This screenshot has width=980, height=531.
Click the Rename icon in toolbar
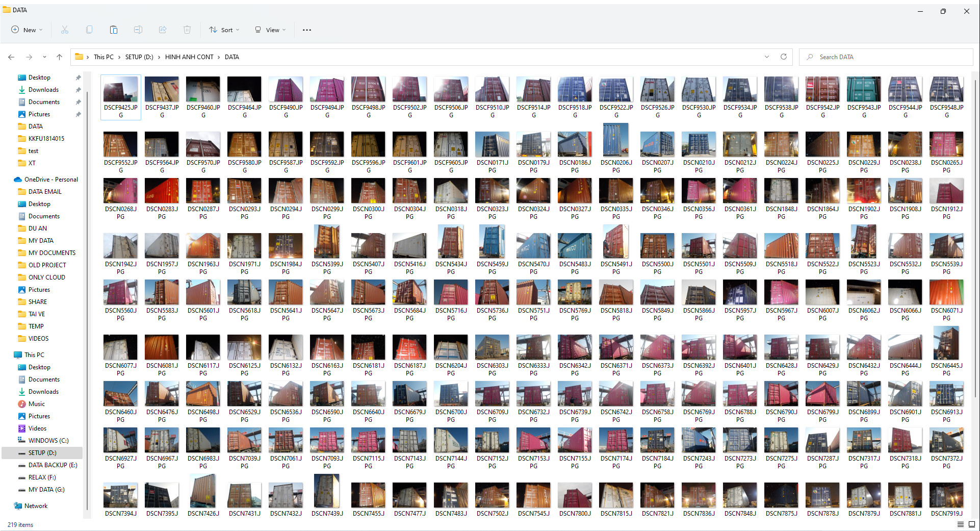[138, 30]
